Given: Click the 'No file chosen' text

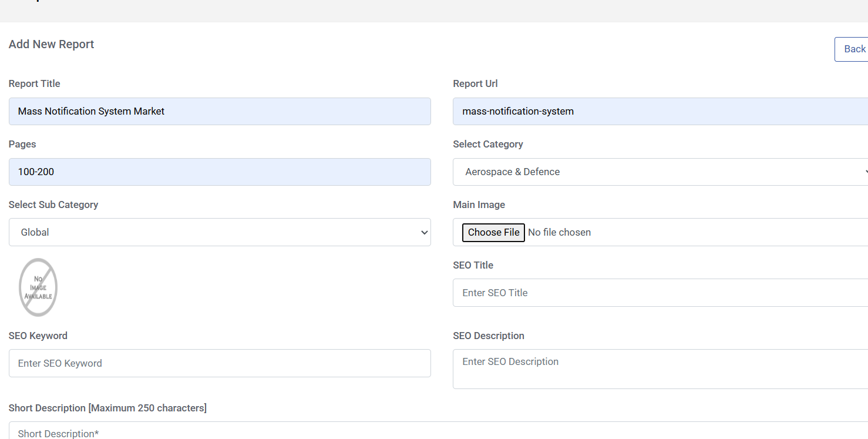Looking at the screenshot, I should (559, 233).
